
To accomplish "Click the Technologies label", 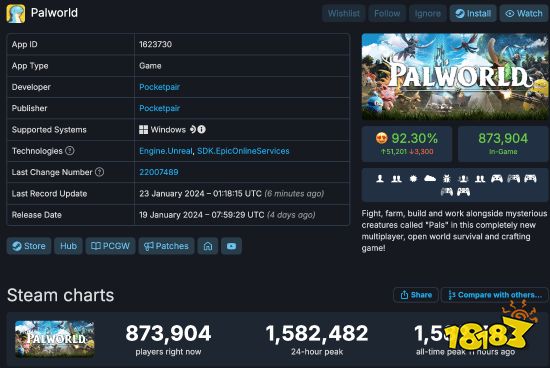I will coord(37,151).
